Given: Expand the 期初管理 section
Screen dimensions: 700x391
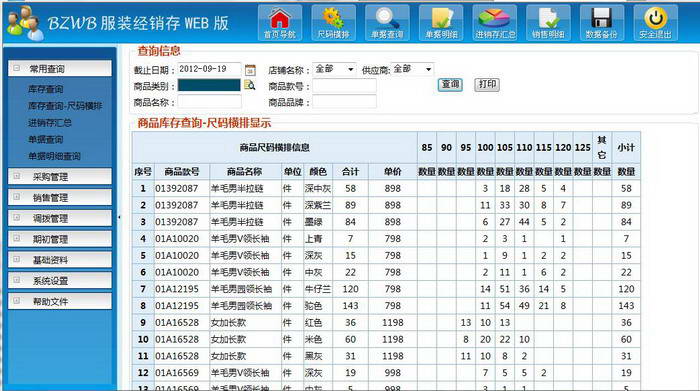Looking at the screenshot, I should click(x=17, y=238).
